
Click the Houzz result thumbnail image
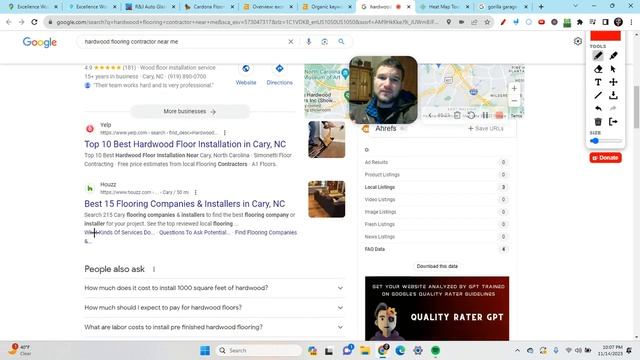click(327, 199)
